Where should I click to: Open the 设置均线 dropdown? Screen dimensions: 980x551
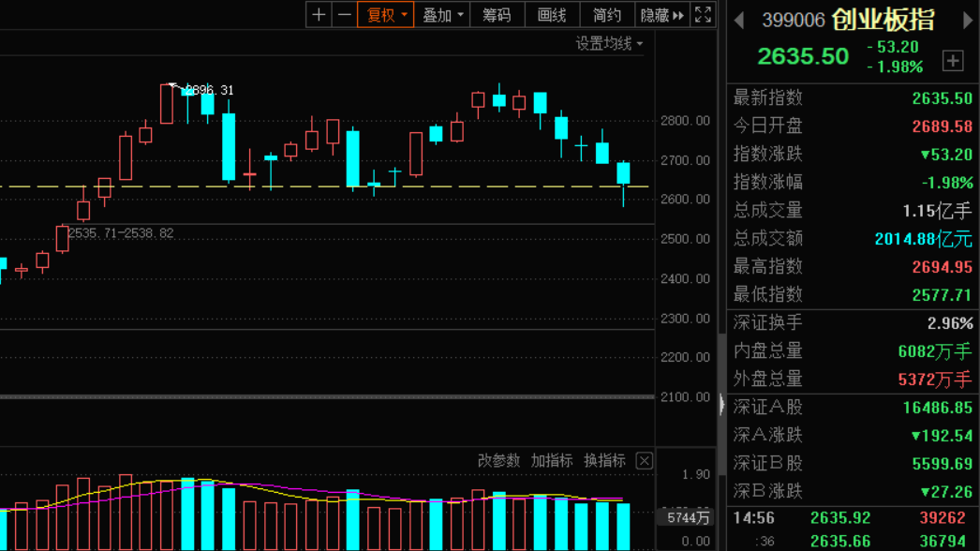pyautogui.click(x=609, y=44)
